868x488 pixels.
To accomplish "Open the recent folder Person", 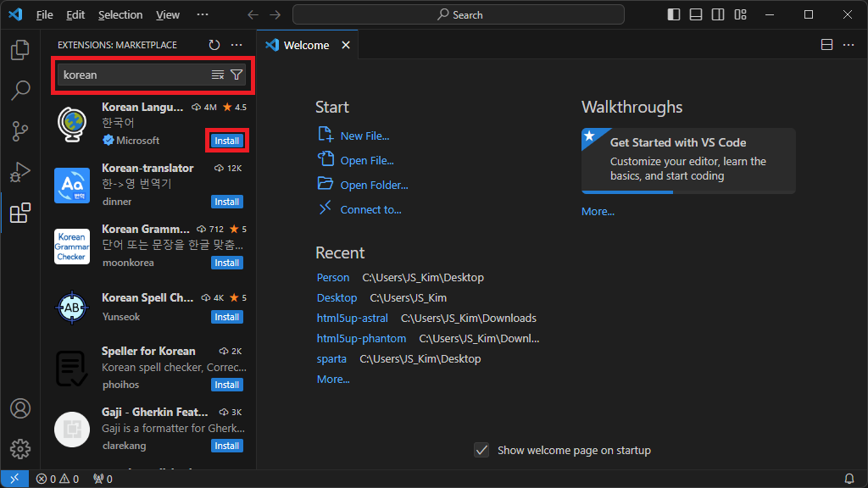I will 332,278.
